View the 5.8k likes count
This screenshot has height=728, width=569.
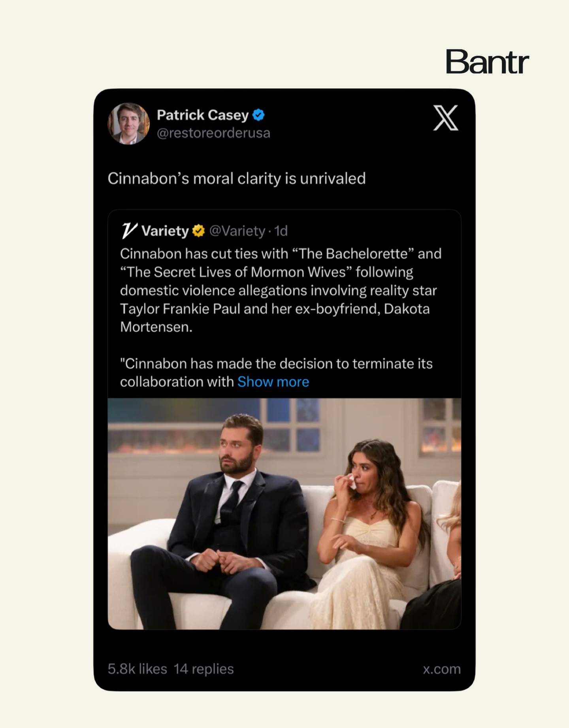point(137,669)
